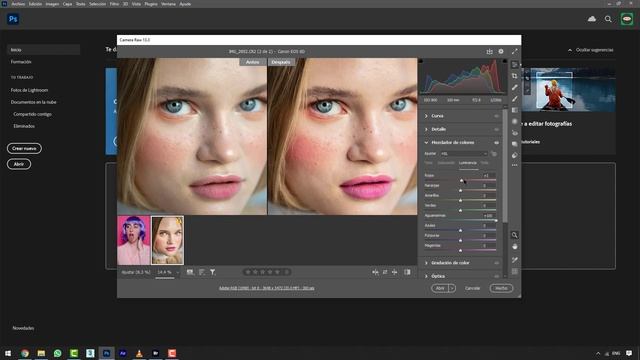Select the Graduated Filter tool

click(515, 110)
